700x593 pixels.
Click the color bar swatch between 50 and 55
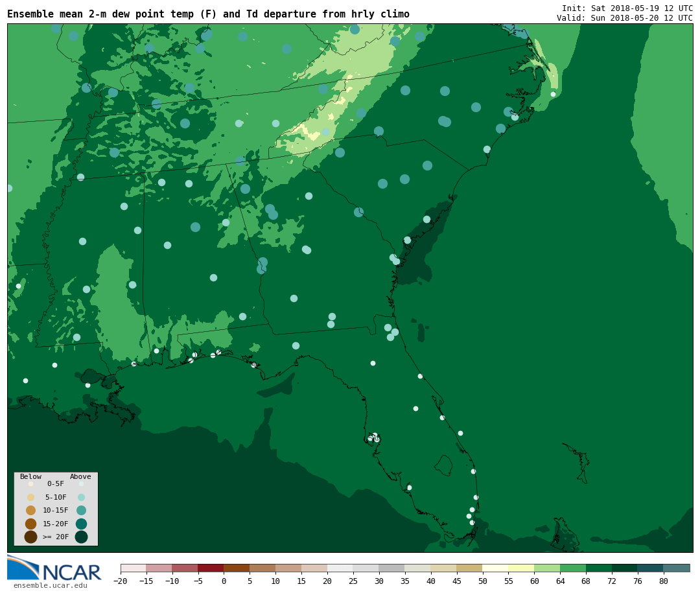pyautogui.click(x=496, y=568)
